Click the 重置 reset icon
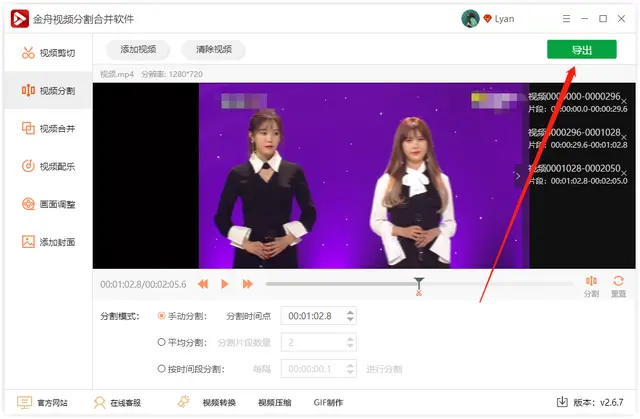 [619, 283]
